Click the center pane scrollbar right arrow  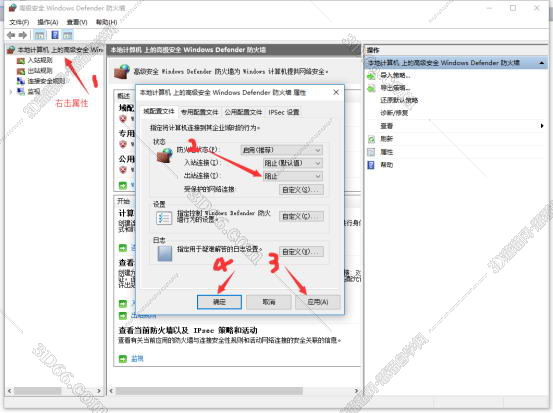coord(356,391)
